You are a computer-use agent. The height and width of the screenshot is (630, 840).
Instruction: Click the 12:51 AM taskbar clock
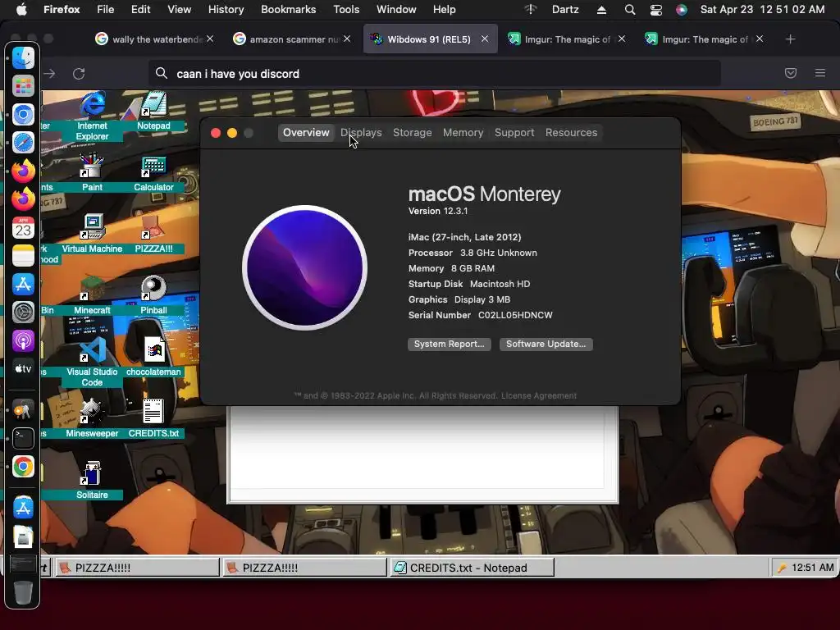[x=812, y=568]
